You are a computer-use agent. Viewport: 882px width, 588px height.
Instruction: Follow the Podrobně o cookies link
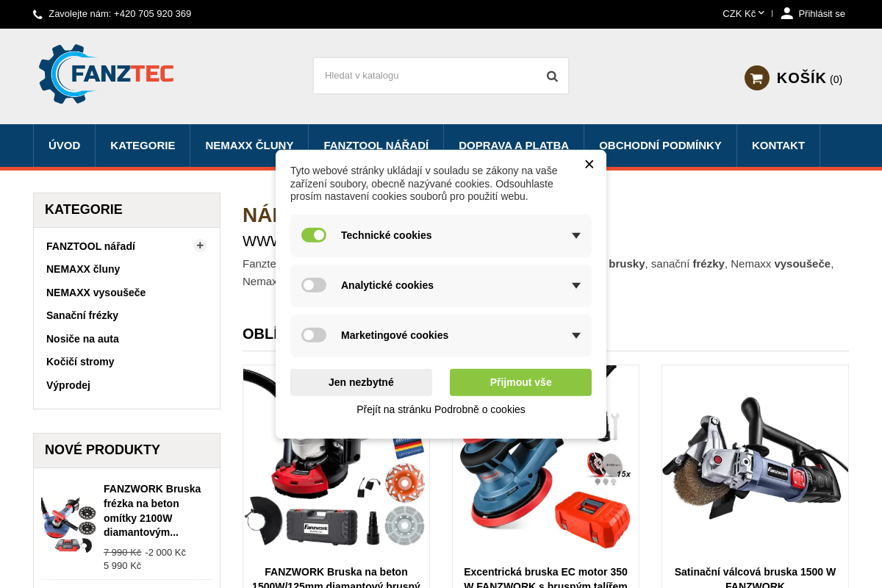441,409
